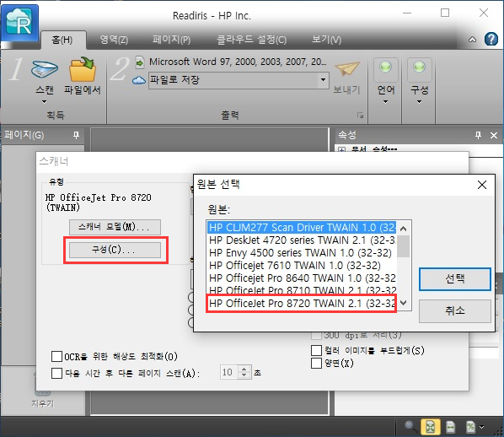Enable OCR을 위한 해상도 최적화 checkbox
The image size is (504, 437).
tap(57, 357)
